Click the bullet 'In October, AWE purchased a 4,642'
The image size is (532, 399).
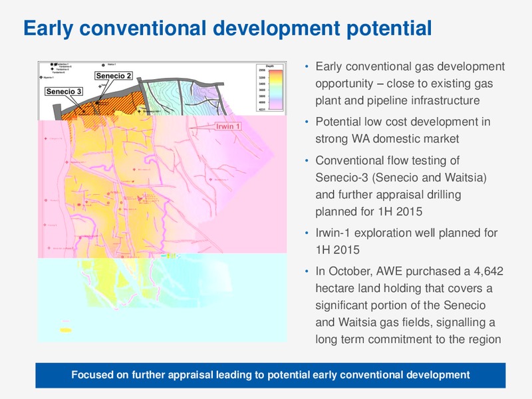click(409, 271)
